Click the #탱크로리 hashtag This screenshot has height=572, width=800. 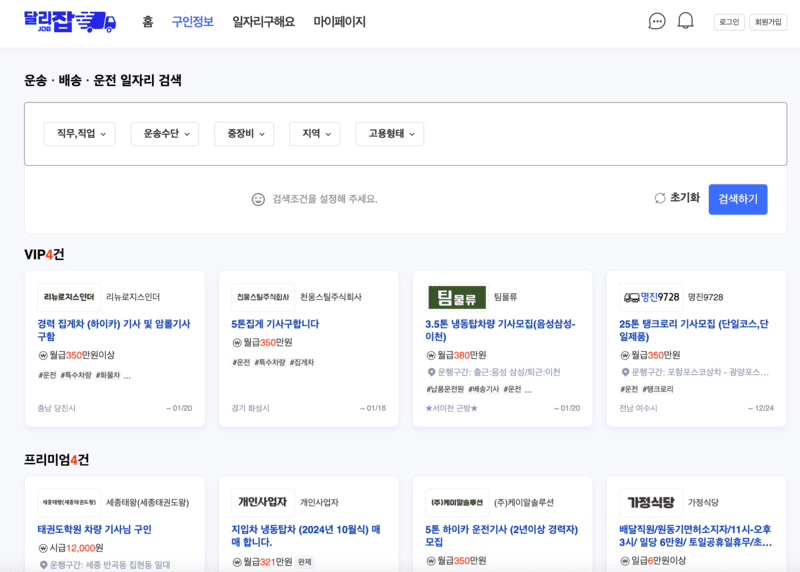click(658, 389)
